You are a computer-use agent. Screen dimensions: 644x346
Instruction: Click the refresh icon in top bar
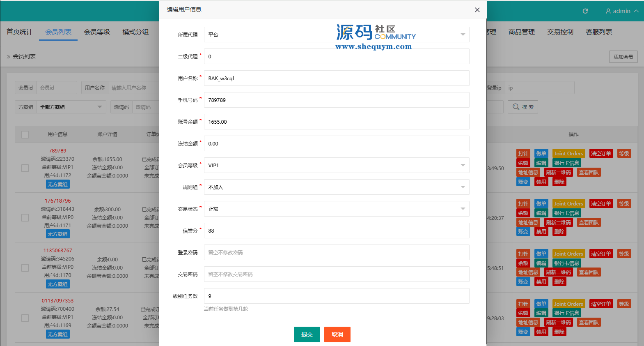coord(585,11)
